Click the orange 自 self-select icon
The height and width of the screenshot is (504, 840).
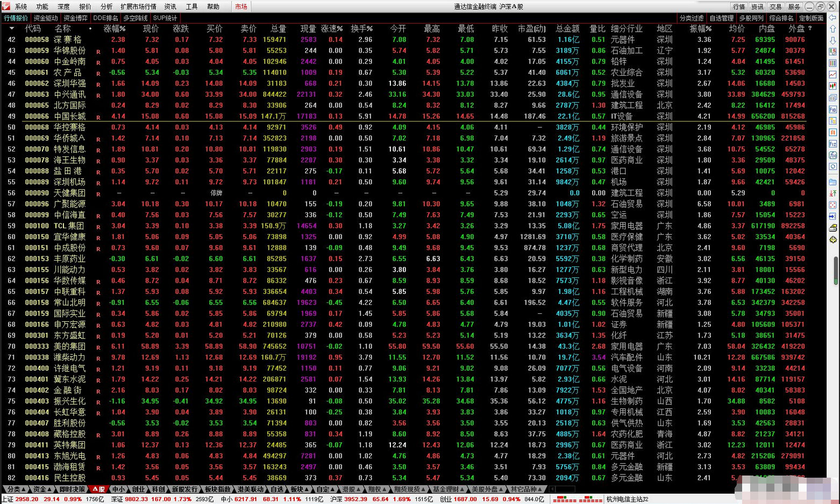coord(833,132)
